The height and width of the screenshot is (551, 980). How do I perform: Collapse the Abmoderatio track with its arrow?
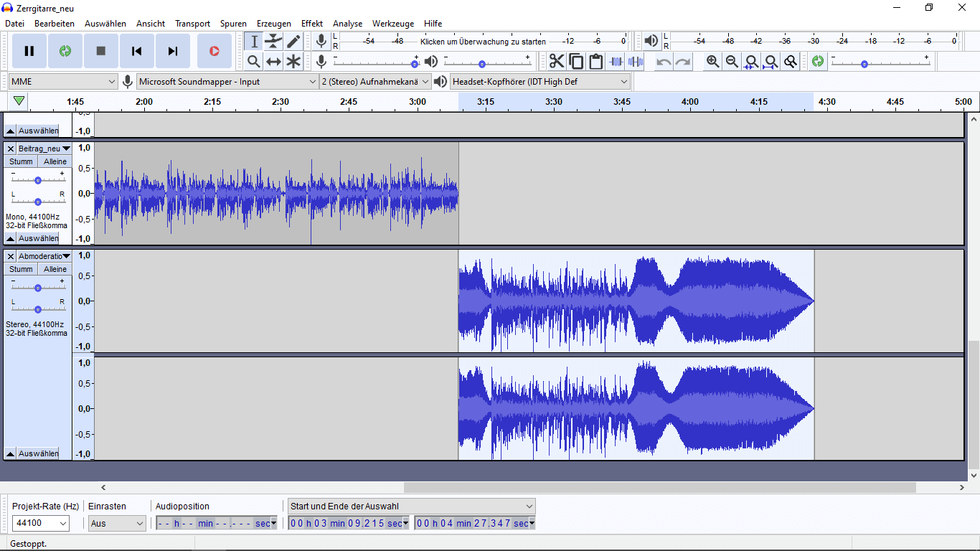pos(11,453)
